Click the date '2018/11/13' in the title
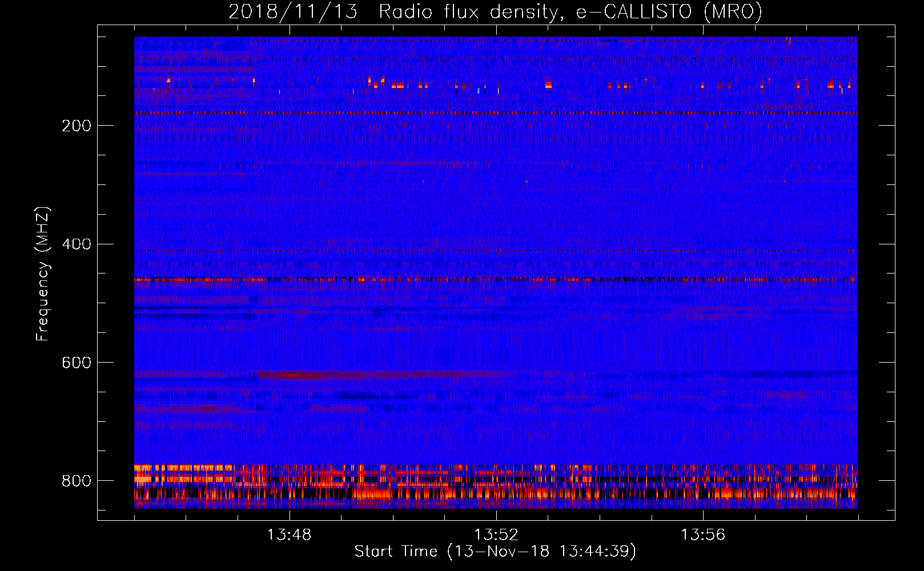The image size is (924, 571). point(293,11)
